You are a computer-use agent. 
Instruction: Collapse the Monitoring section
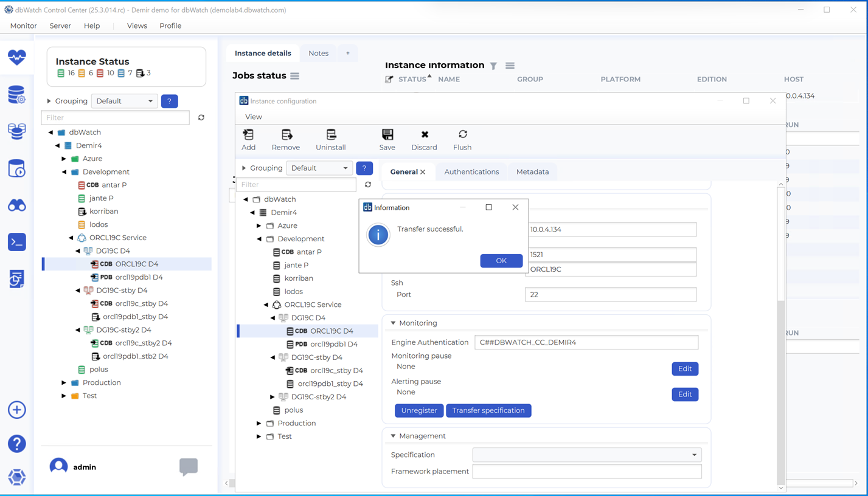[x=393, y=323]
